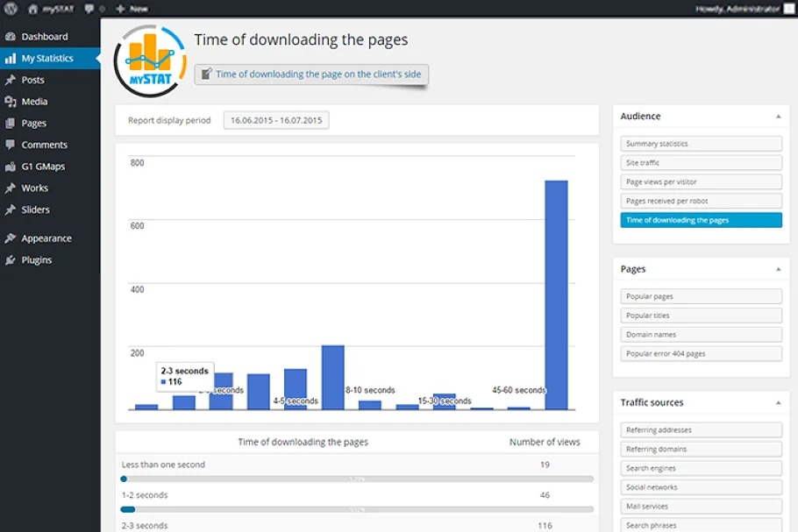Click the Site traffic report button
This screenshot has width=798, height=532.
click(701, 163)
